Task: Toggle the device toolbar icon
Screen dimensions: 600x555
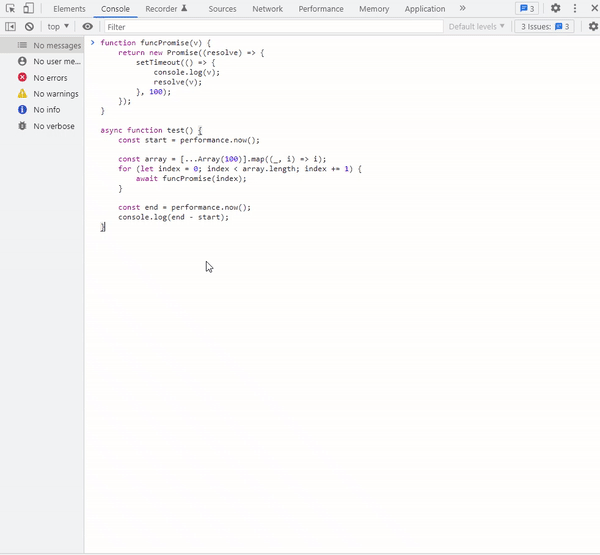Action: (28, 8)
